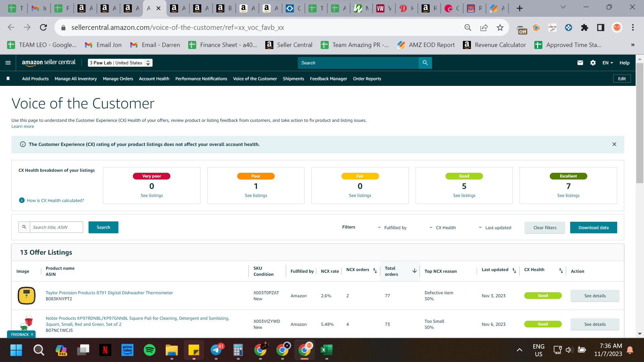Click the How is CX Health calculated link
644x362 pixels.
[x=55, y=200]
